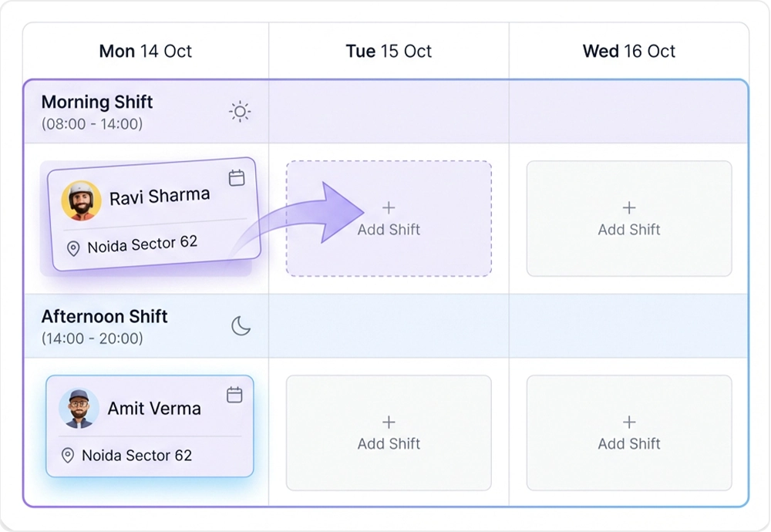
Task: Select the Tue 15 Oct column header
Action: click(x=389, y=52)
